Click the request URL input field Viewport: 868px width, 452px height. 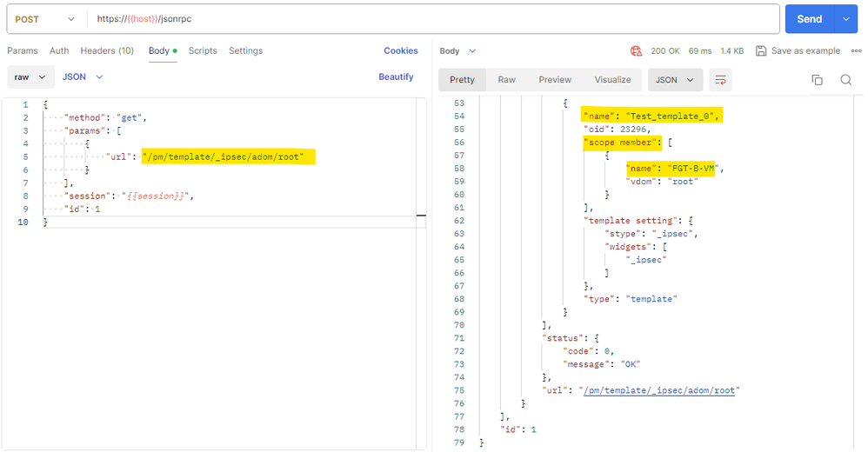click(435, 19)
